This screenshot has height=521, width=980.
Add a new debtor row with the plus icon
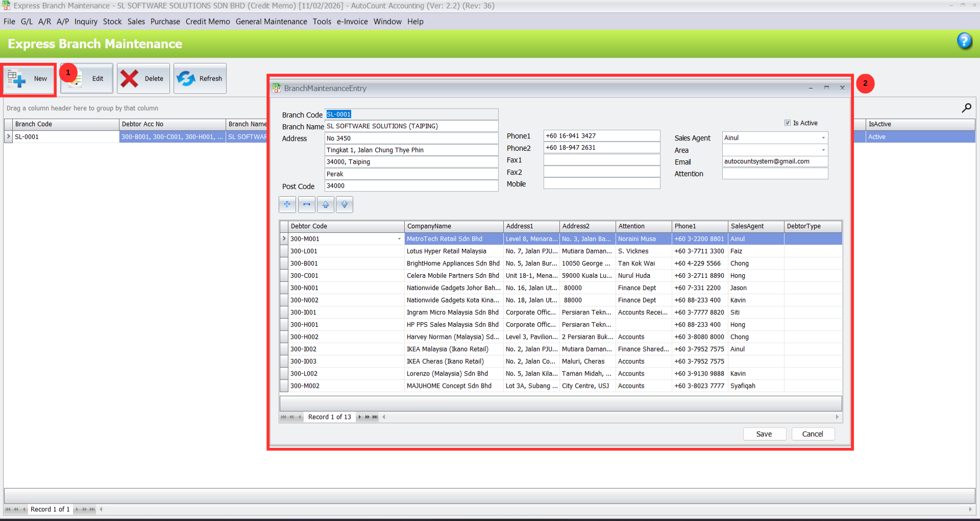pos(287,204)
